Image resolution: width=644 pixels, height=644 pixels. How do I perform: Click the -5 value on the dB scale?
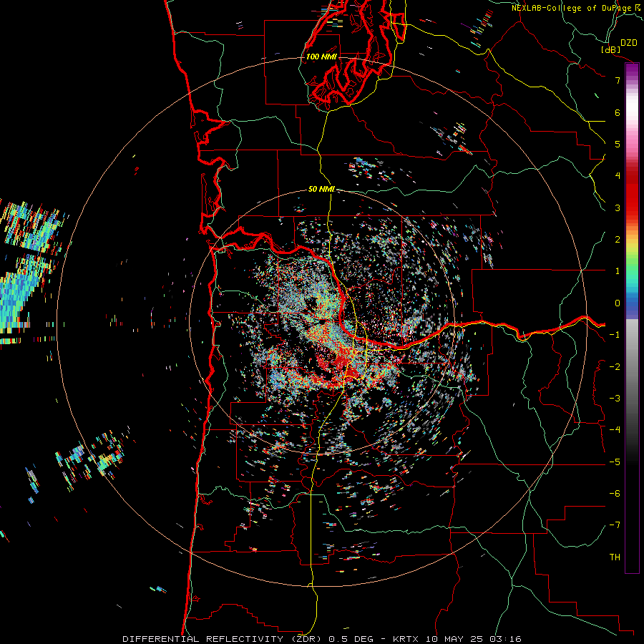click(615, 462)
